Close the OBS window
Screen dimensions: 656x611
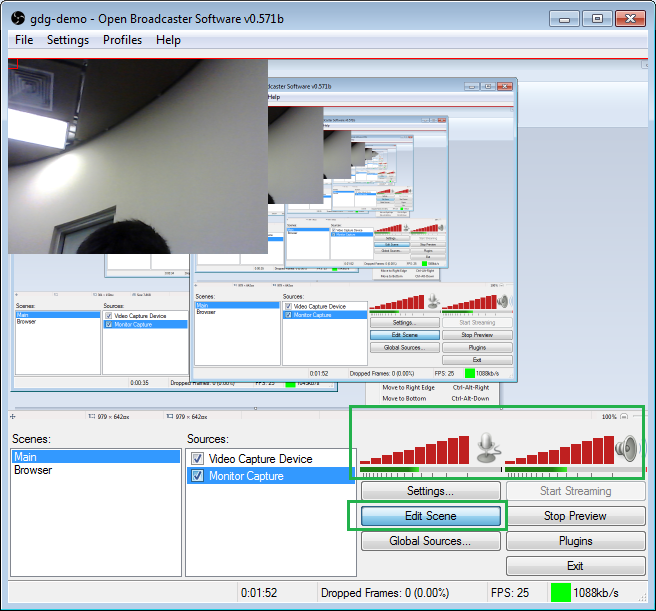[630, 19]
